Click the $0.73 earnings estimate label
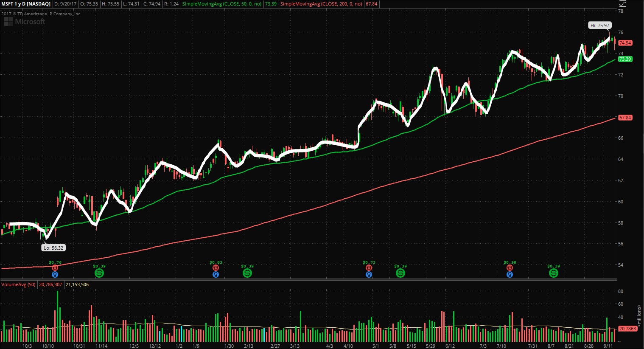The image size is (644, 349). pos(369,262)
